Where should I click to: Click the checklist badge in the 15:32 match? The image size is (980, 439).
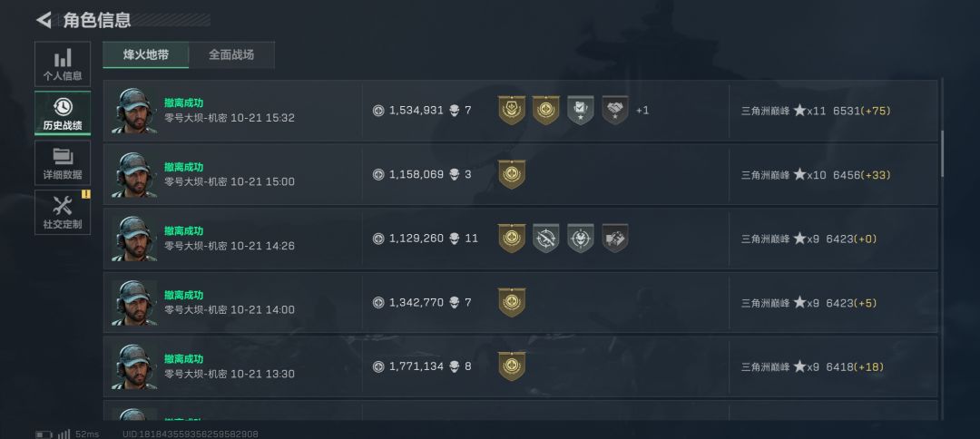[x=581, y=110]
